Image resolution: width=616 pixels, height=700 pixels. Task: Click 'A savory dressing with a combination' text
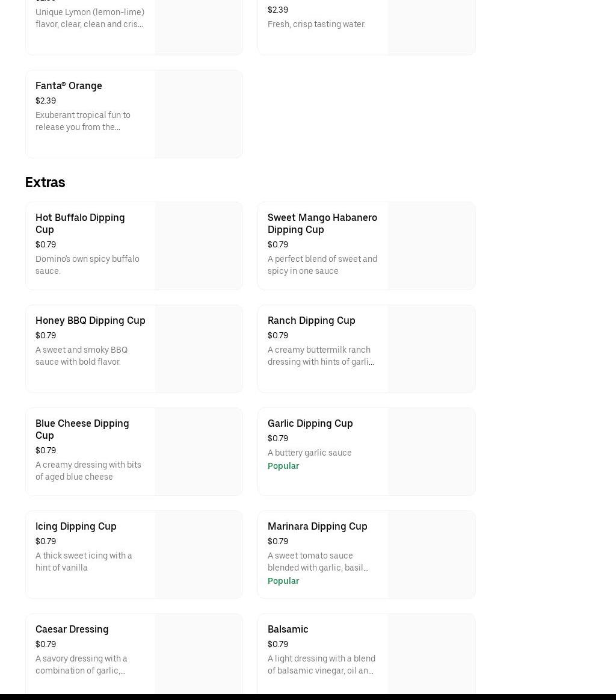click(x=81, y=664)
